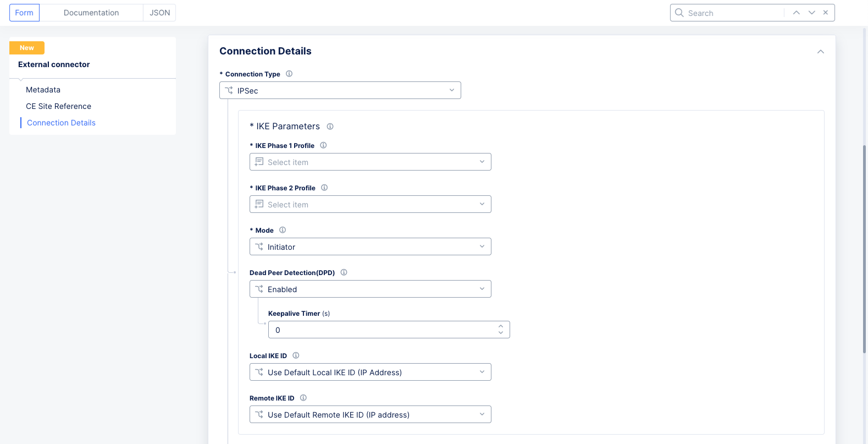Switch to the JSON tab
The width and height of the screenshot is (868, 444).
(x=159, y=13)
